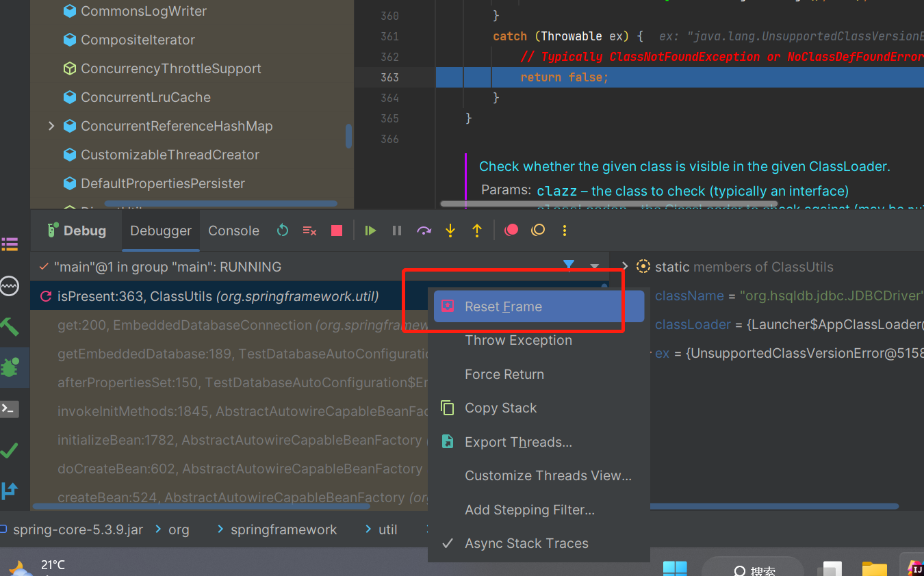The height and width of the screenshot is (576, 924).
Task: Click the Rerun debug session icon
Action: point(283,231)
